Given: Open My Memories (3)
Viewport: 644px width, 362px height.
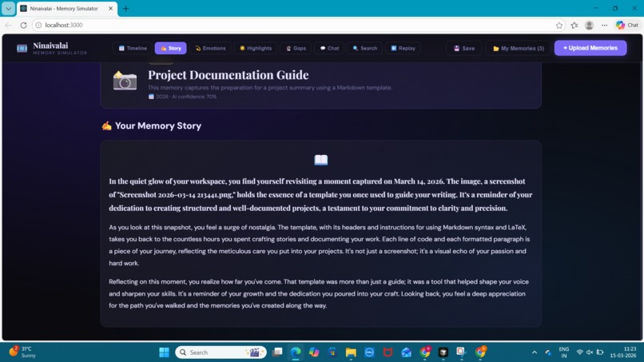Looking at the screenshot, I should click(518, 48).
